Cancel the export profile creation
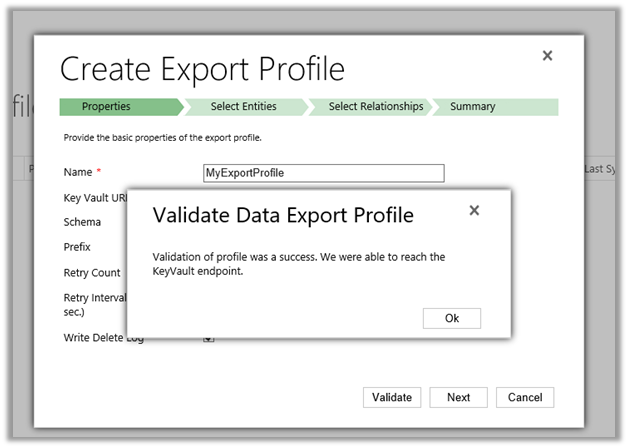This screenshot has height=448, width=628. pyautogui.click(x=524, y=397)
